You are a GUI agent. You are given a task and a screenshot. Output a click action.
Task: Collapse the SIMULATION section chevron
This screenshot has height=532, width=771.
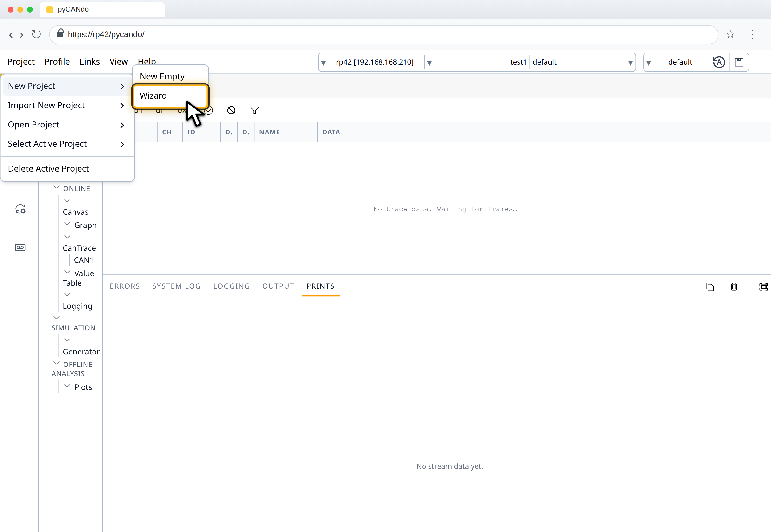pyautogui.click(x=56, y=318)
